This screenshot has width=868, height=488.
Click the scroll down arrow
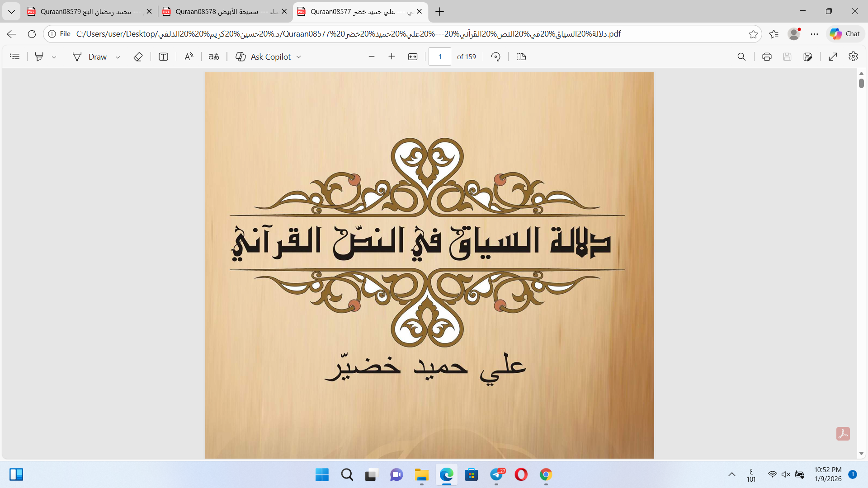tap(861, 453)
